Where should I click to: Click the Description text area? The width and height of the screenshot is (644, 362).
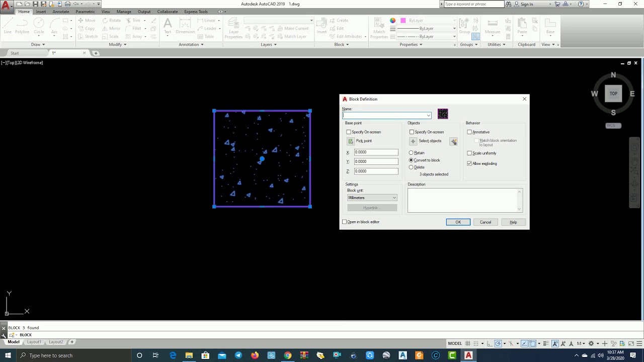point(465,200)
